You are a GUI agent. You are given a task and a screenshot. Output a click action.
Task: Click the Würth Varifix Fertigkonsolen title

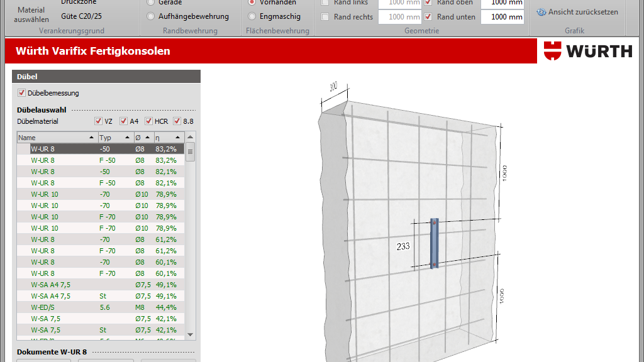pyautogui.click(x=93, y=51)
